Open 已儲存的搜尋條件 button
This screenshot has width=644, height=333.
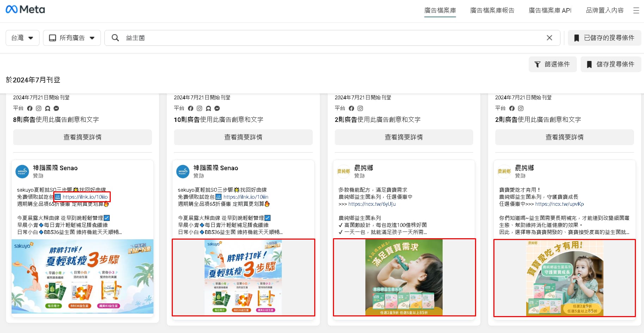pyautogui.click(x=604, y=38)
